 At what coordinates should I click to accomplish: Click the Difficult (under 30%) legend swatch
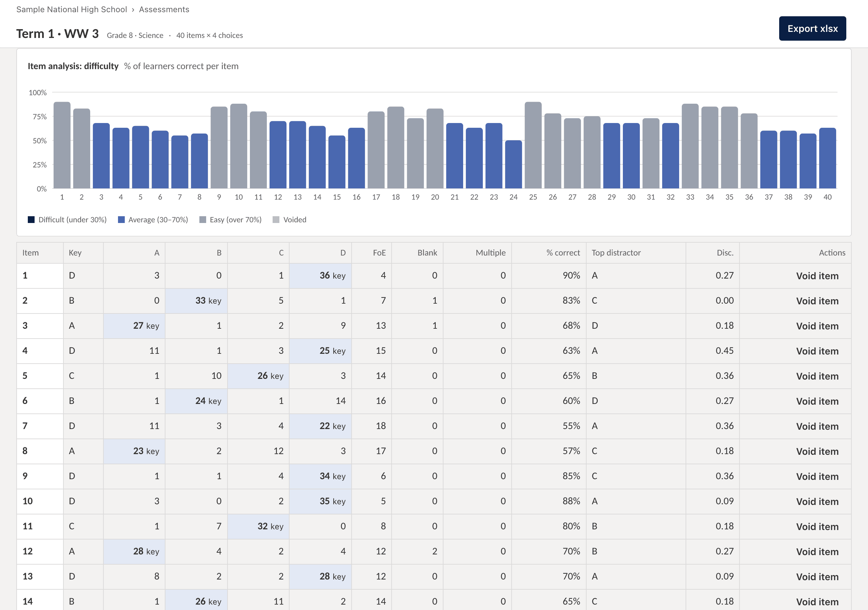point(31,220)
